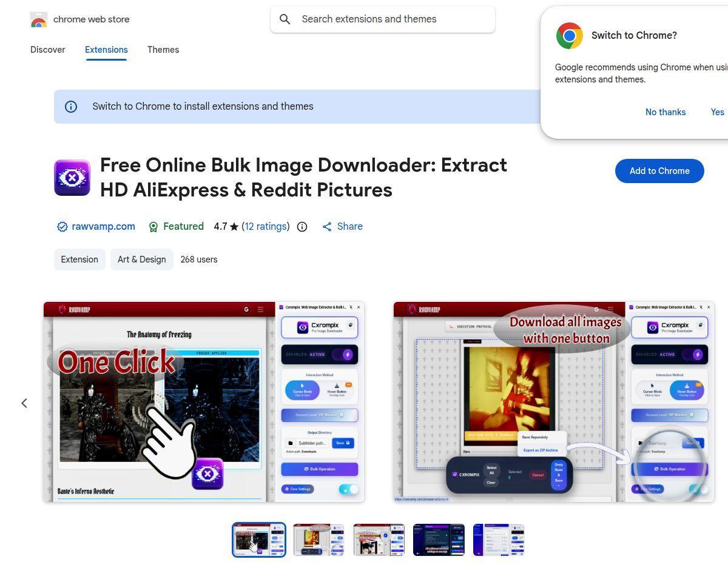Open the Extensions tab
The height and width of the screenshot is (582, 728).
[x=106, y=50]
